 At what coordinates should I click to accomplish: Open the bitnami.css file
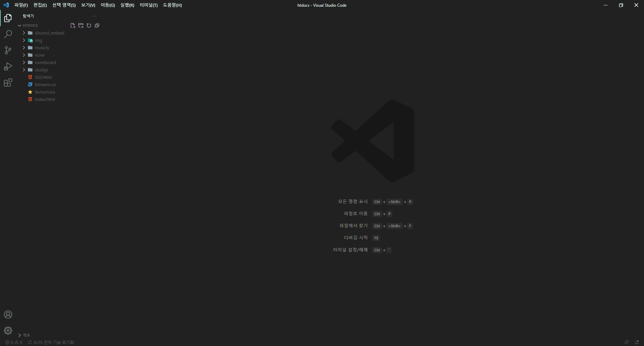pos(46,84)
